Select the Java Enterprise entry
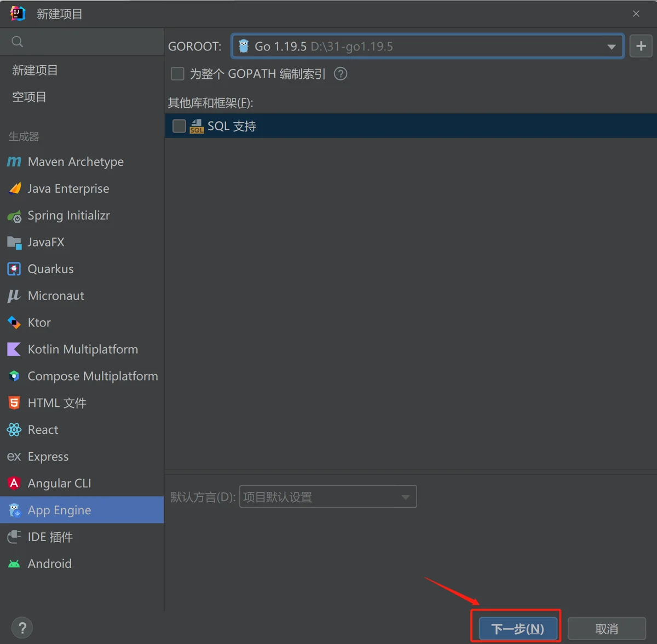657x644 pixels. [82, 188]
